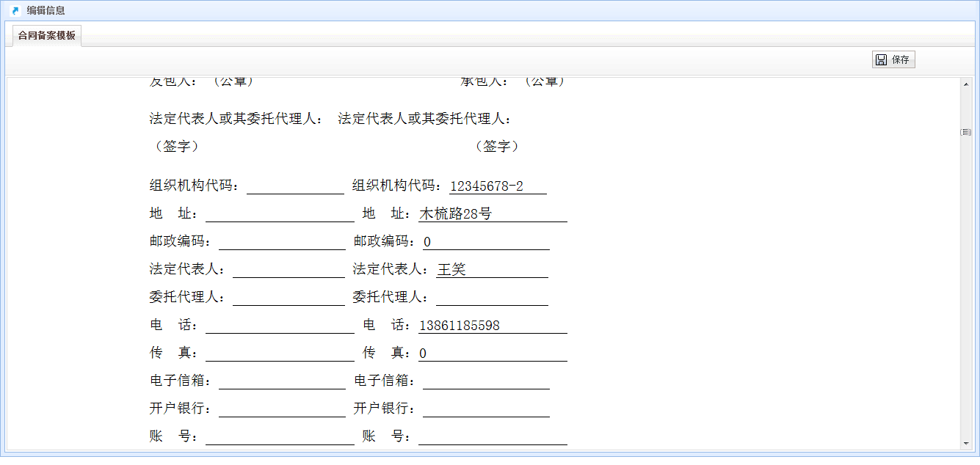The width and height of the screenshot is (980, 465).
Task: Click the 电话 field with 13861185598
Action: coord(493,326)
